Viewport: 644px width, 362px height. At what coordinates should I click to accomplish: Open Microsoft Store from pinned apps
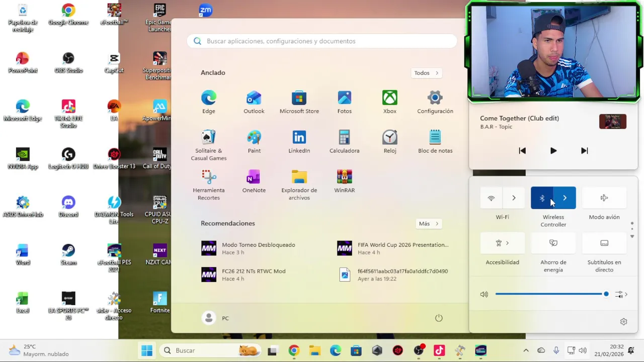coord(299,102)
